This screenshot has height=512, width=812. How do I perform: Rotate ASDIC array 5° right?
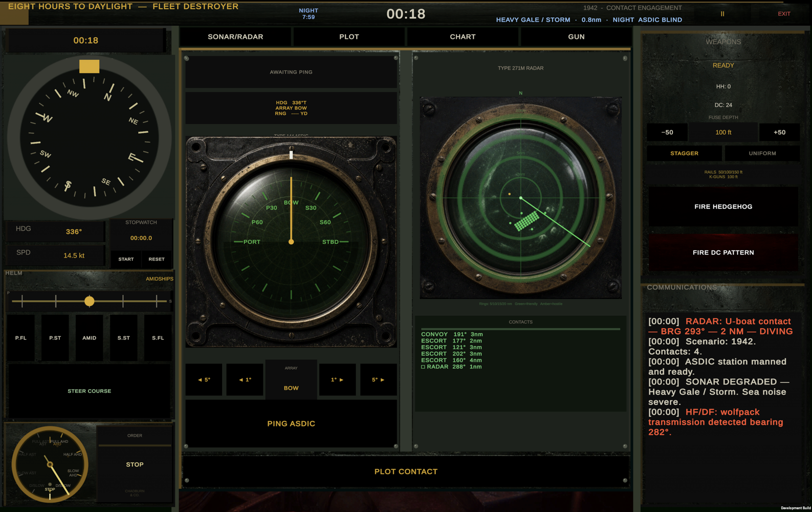pos(379,380)
